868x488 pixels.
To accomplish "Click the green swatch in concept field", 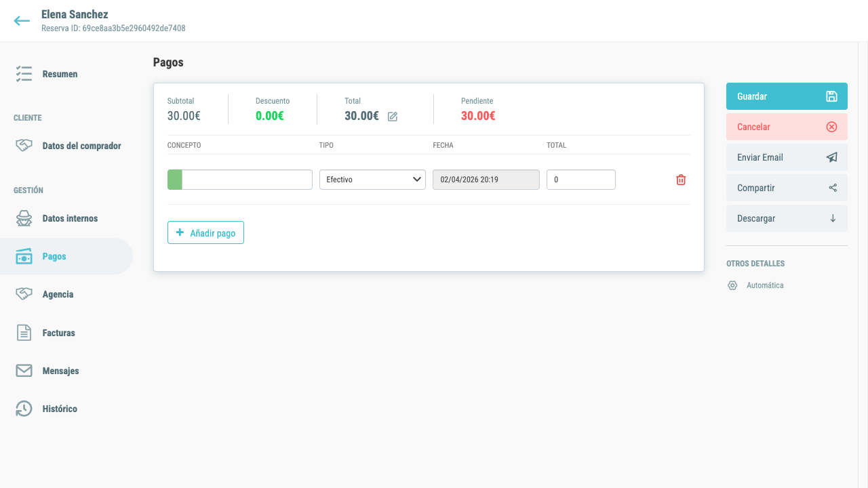I will (x=175, y=180).
